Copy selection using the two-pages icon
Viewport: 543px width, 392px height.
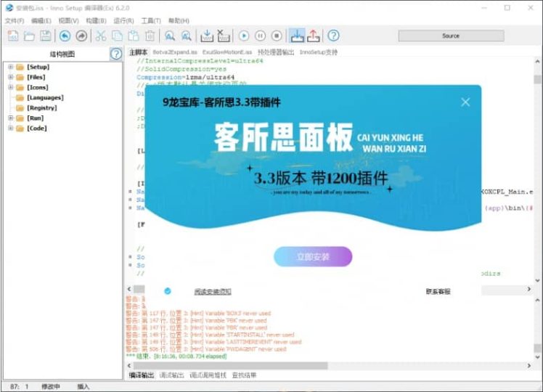(117, 36)
